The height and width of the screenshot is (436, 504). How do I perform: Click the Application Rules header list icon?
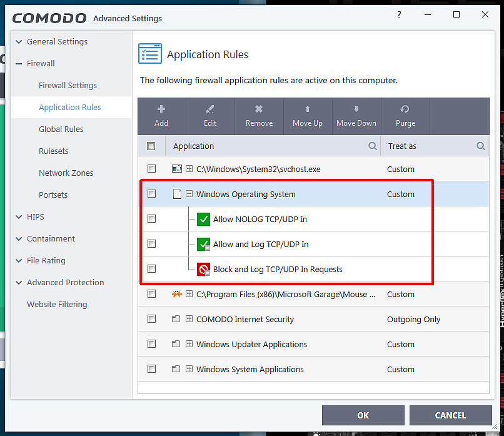[x=150, y=54]
